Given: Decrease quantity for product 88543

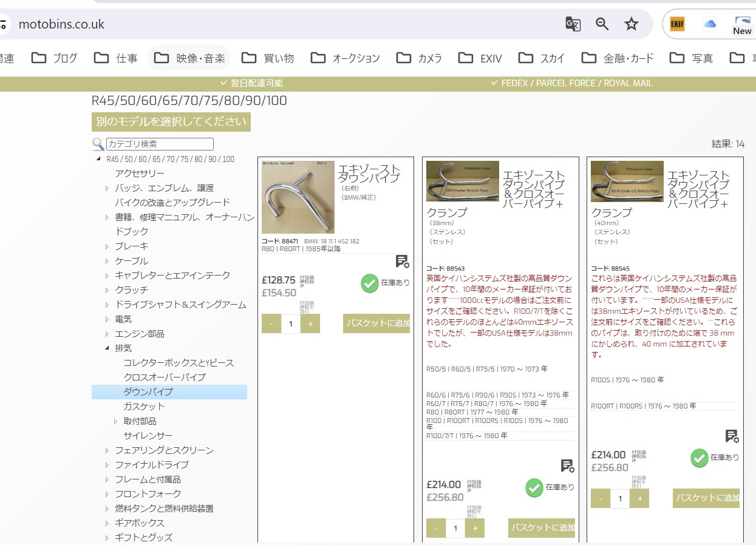Looking at the screenshot, I should 436,528.
